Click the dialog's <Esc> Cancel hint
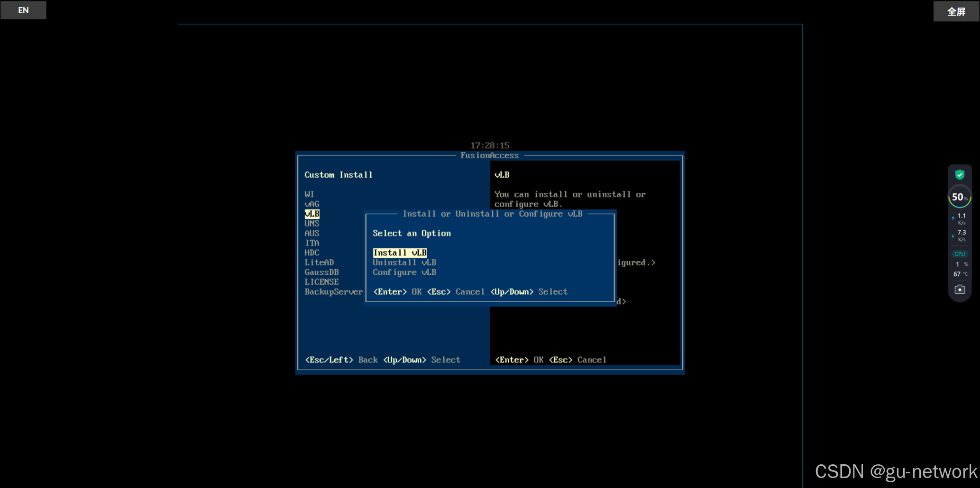Screen dimensions: 980x488 click(x=456, y=292)
